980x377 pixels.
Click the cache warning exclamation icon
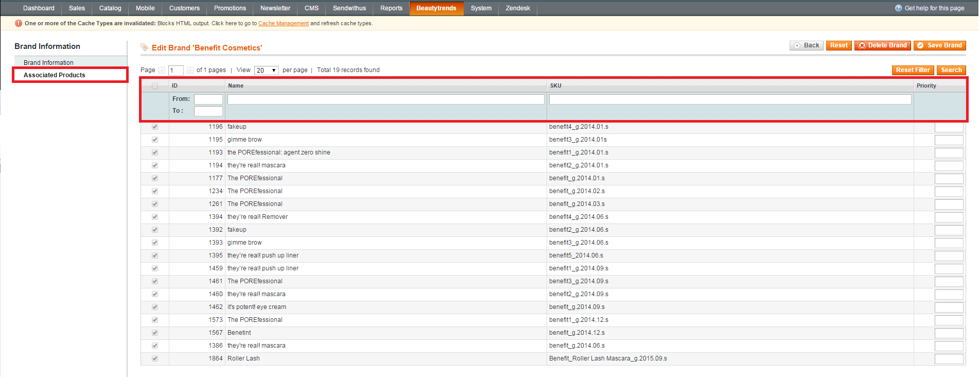coord(19,23)
